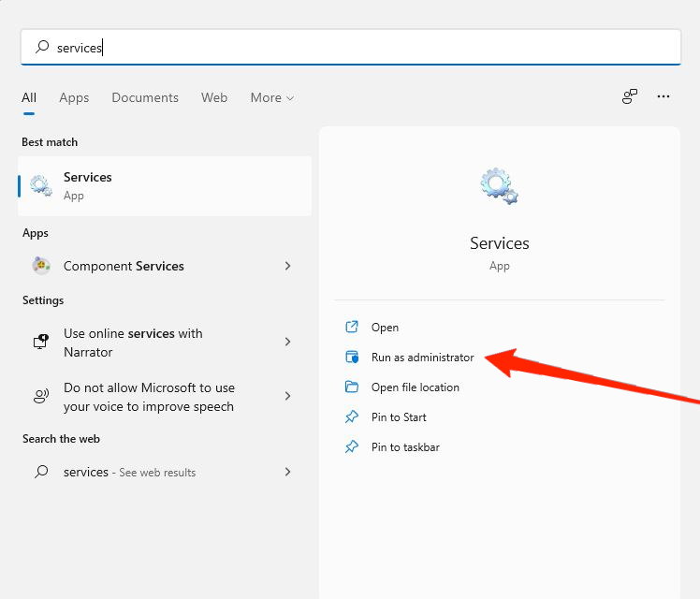Click the Component Services app icon

[x=41, y=266]
